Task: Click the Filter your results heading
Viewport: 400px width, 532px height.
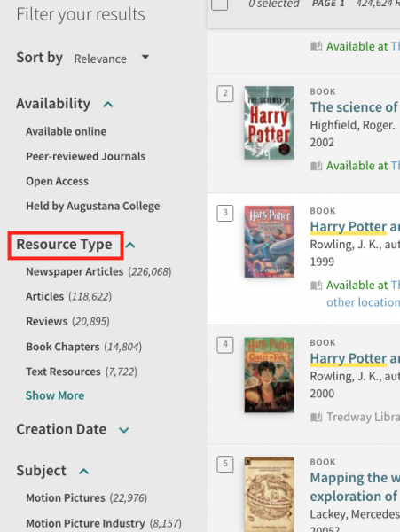Action: point(81,14)
